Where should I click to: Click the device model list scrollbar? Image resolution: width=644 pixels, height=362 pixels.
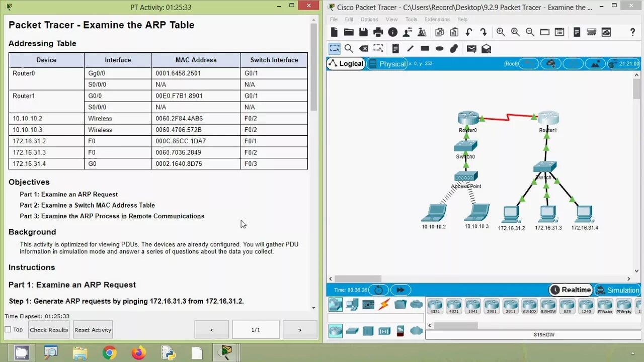pyautogui.click(x=455, y=325)
